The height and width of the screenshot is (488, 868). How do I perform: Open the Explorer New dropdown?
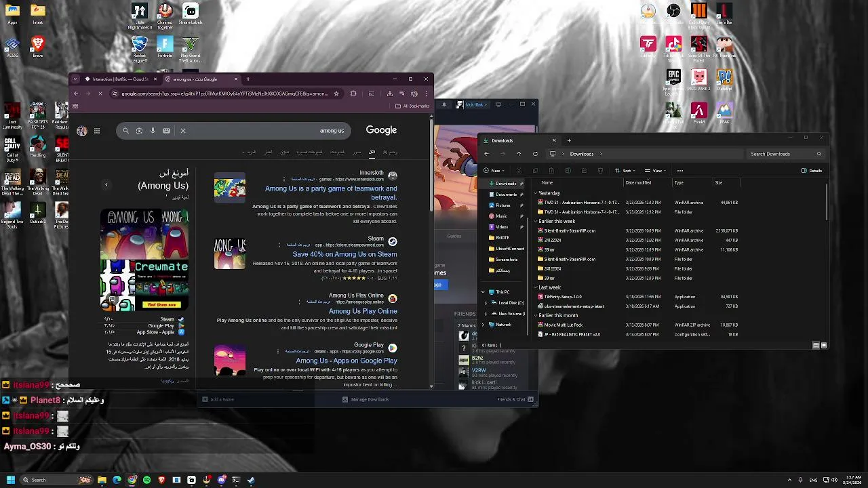[x=494, y=171]
